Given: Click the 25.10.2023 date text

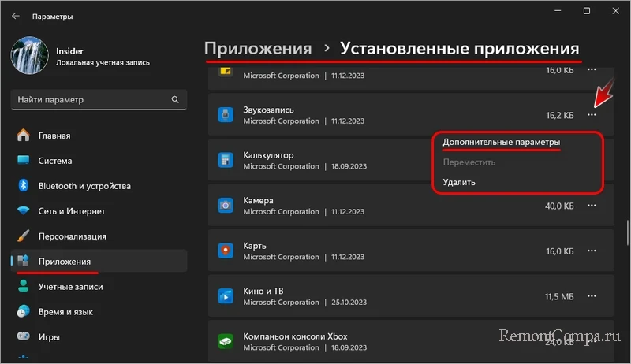Looking at the screenshot, I should (x=349, y=303).
